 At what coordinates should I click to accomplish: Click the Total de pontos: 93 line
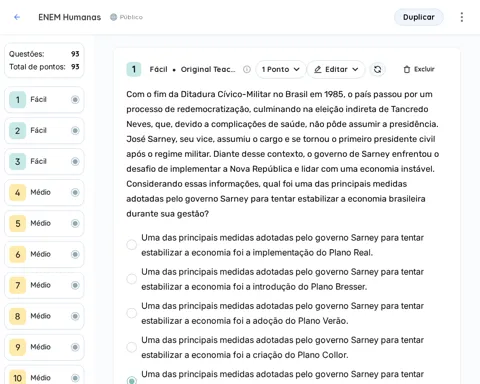[x=44, y=67]
